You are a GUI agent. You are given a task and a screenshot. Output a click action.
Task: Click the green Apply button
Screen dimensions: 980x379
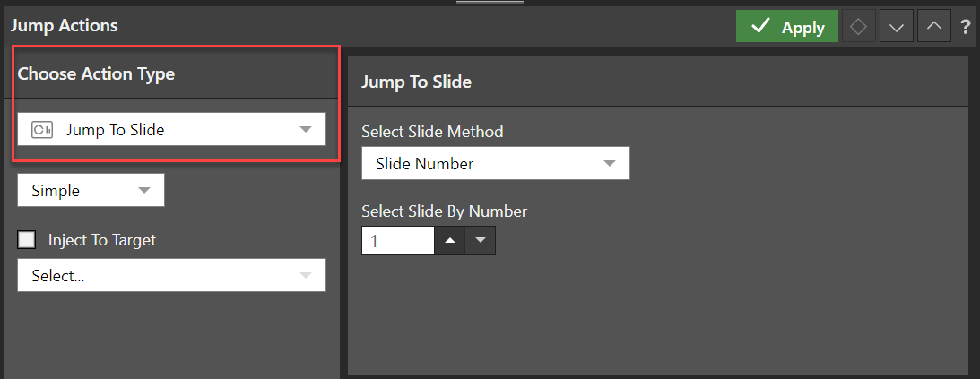[786, 27]
